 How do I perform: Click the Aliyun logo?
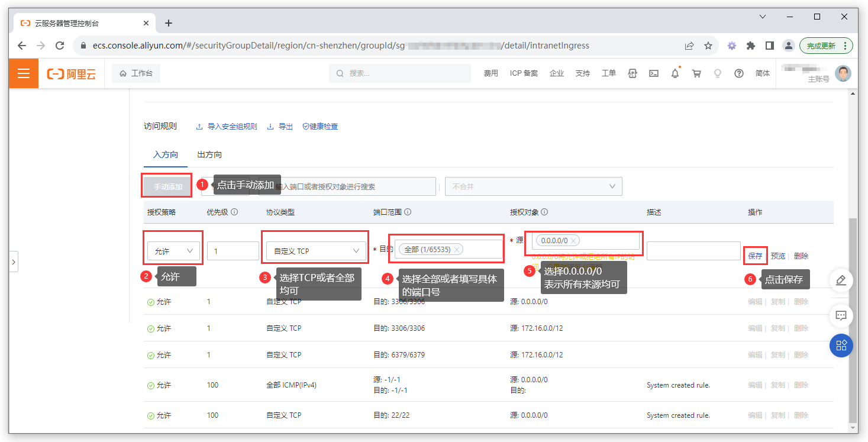pyautogui.click(x=71, y=73)
